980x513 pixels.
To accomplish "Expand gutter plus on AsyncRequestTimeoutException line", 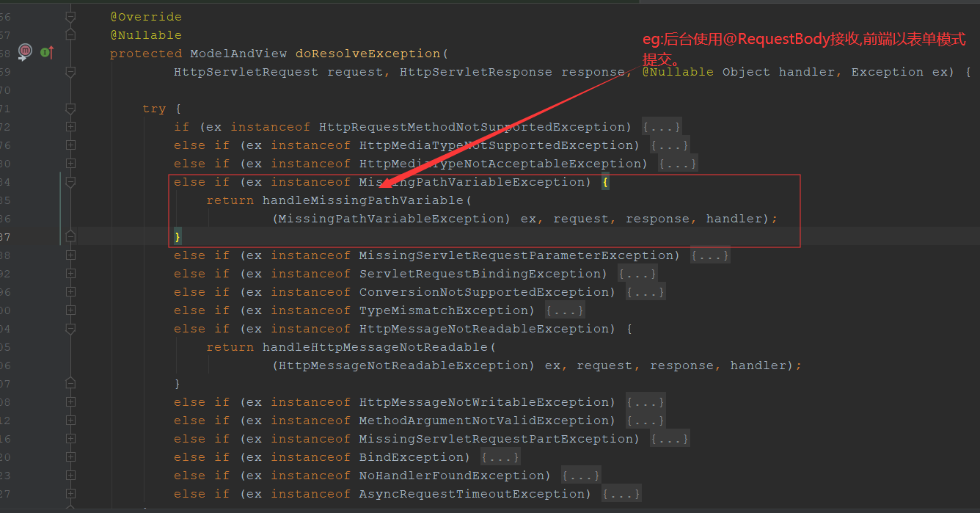I will [70, 493].
